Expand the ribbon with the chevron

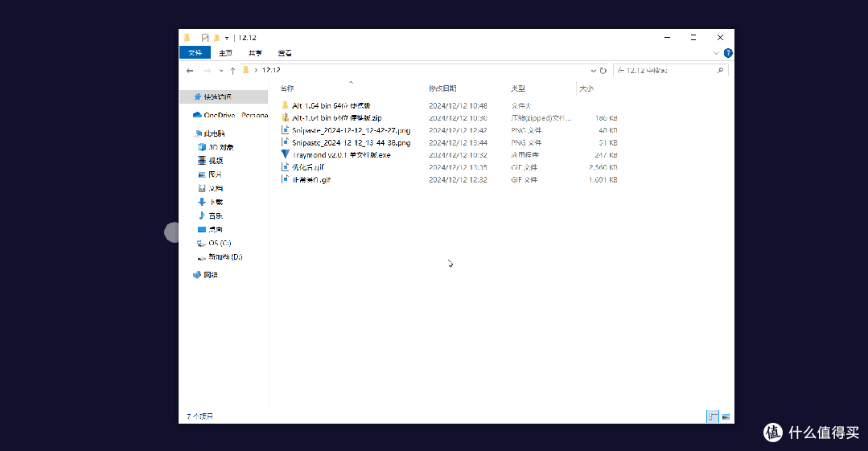pos(716,53)
